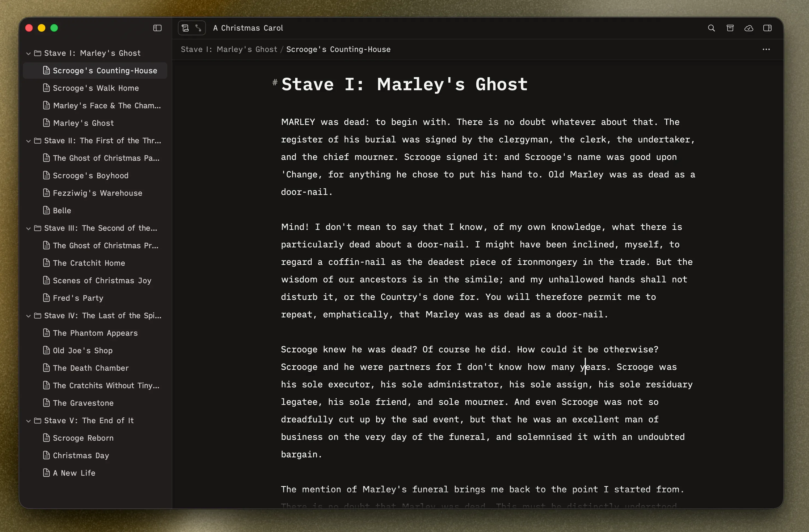This screenshot has width=809, height=532.
Task: Click the document icon for Marley's Face & The Cham...
Action: pyautogui.click(x=46, y=105)
